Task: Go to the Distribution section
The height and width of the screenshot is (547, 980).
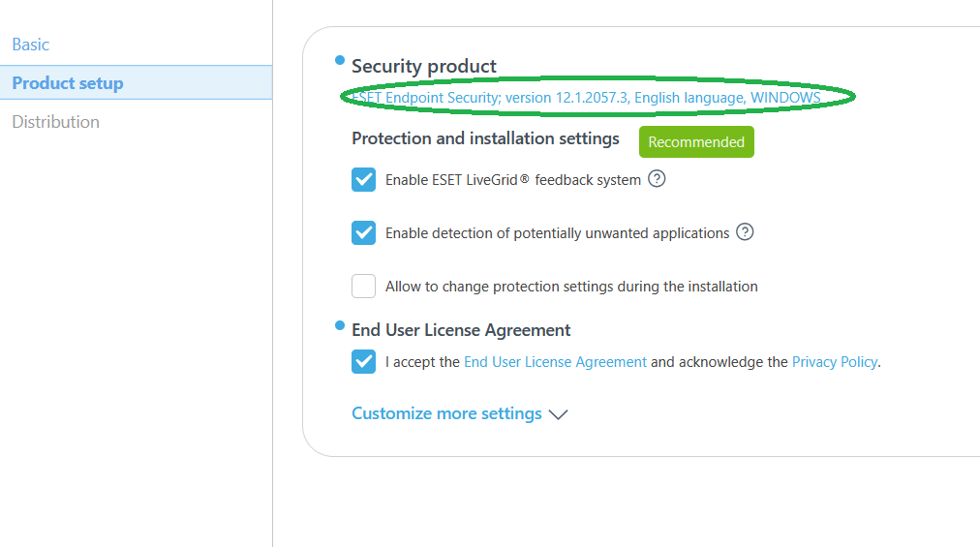Action: [55, 122]
